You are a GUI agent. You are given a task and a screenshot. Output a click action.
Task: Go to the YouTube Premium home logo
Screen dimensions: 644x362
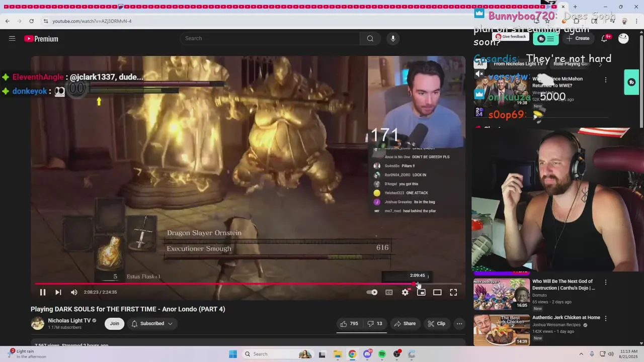(x=41, y=39)
